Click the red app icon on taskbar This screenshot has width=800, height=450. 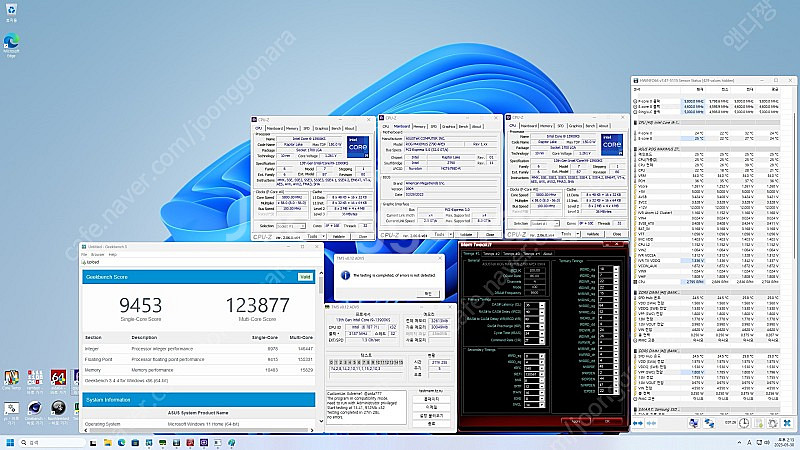(x=190, y=443)
